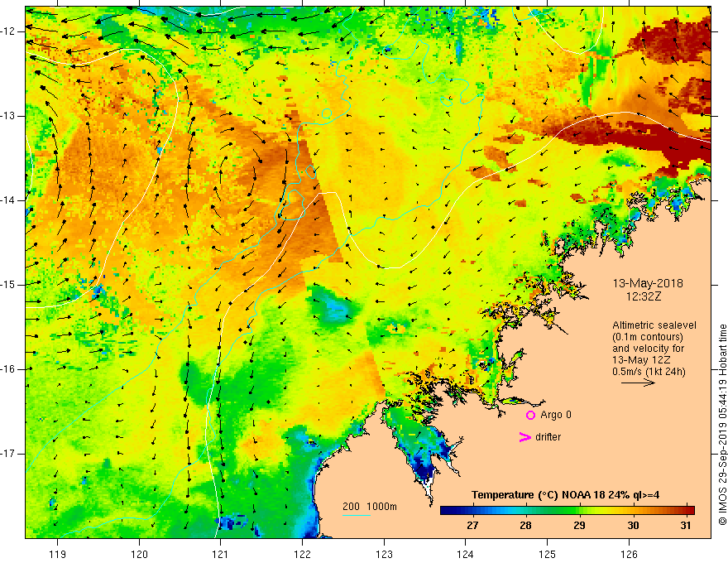Click the longitude axis label 121
The width and height of the screenshot is (728, 563).
tap(220, 554)
